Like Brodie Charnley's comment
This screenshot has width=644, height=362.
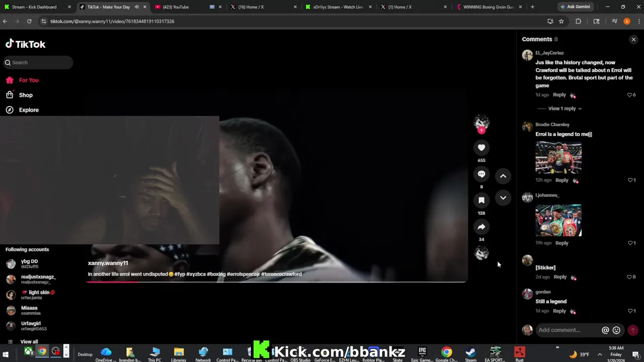point(631,180)
